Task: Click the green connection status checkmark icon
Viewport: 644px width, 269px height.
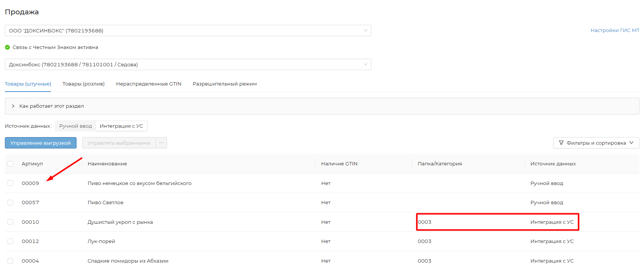Action: point(7,47)
